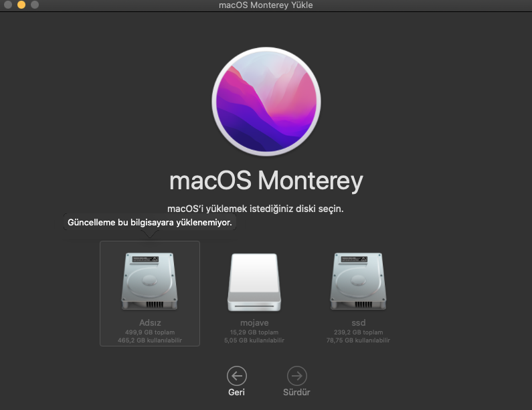Click the Geri back arrow icon

(x=236, y=375)
